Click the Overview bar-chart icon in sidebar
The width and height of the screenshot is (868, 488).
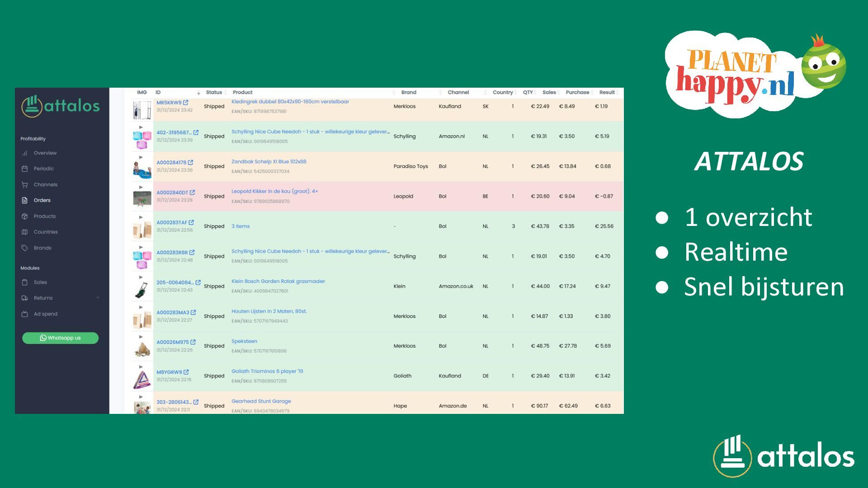[x=24, y=153]
